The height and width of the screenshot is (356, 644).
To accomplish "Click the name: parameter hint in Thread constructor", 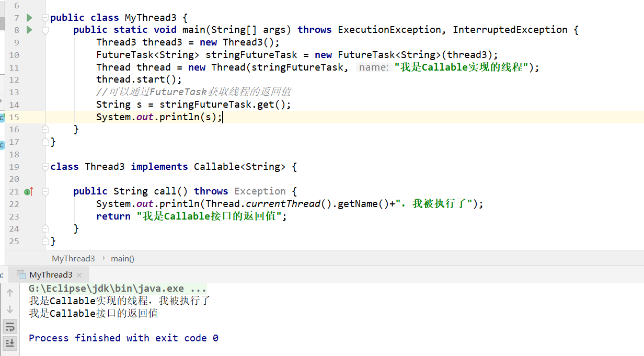I will 374,67.
